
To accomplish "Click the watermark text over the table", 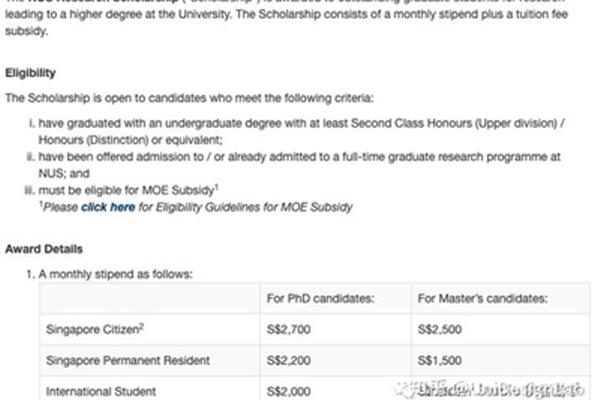I will [489, 389].
